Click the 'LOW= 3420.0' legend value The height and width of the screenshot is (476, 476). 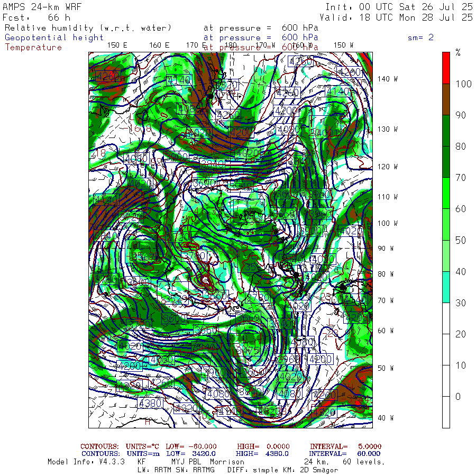tap(191, 454)
